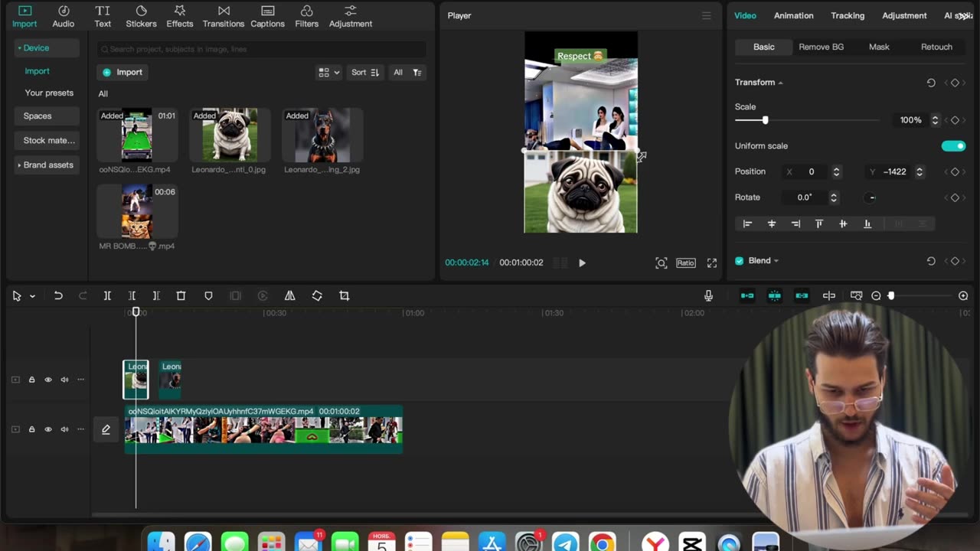The image size is (980, 551).
Task: Open player full-screen view
Action: point(712,262)
